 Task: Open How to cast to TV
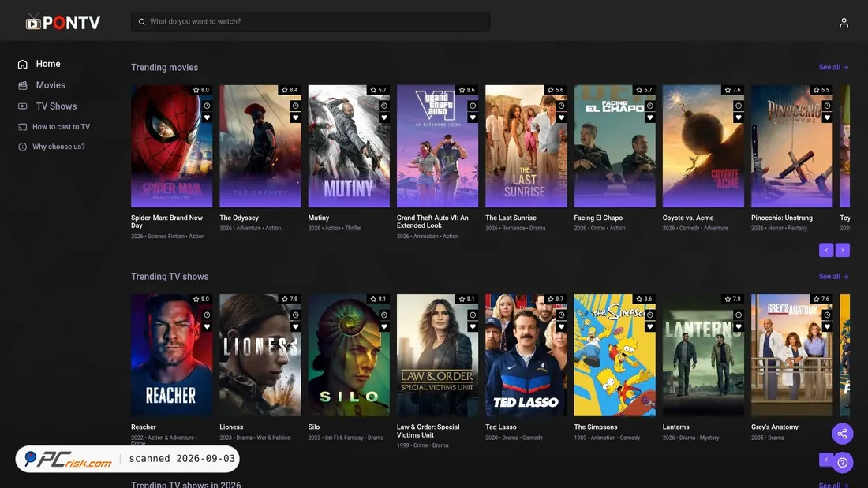[x=54, y=127]
